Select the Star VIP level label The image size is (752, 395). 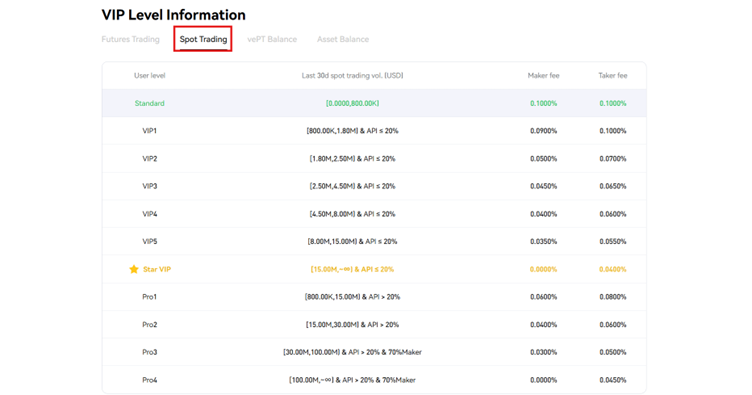pyautogui.click(x=157, y=269)
